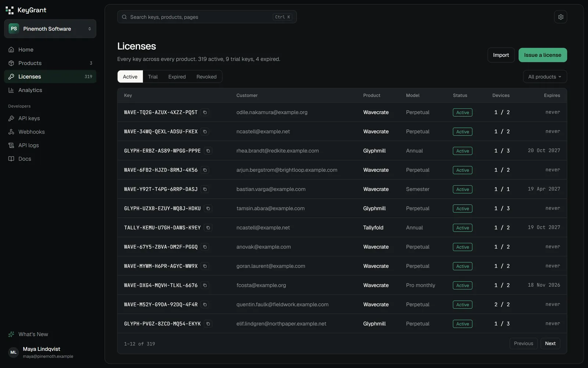Click the ML user avatar
This screenshot has height=368, width=588.
click(x=14, y=352)
